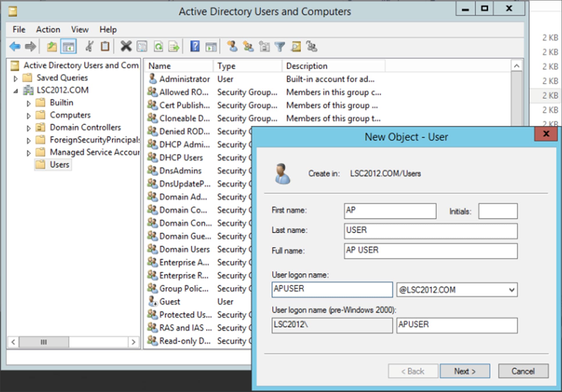Select the Administrator user icon
This screenshot has width=562, height=392.
(x=152, y=79)
